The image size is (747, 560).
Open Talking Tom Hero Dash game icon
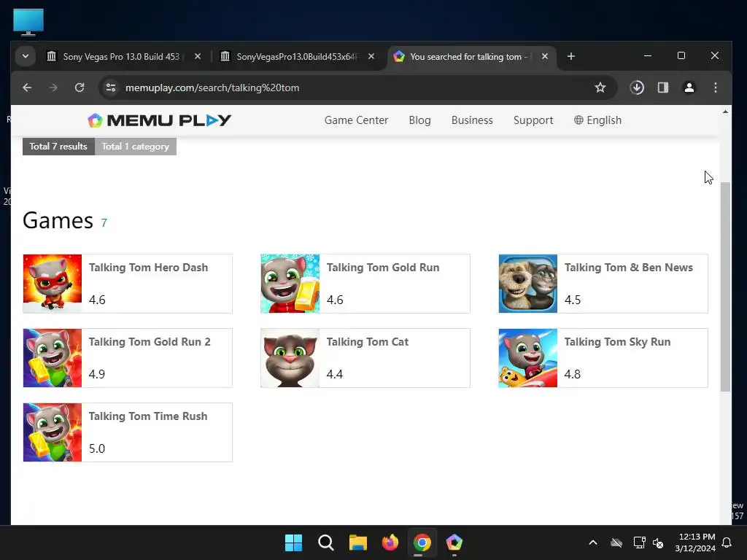click(53, 284)
